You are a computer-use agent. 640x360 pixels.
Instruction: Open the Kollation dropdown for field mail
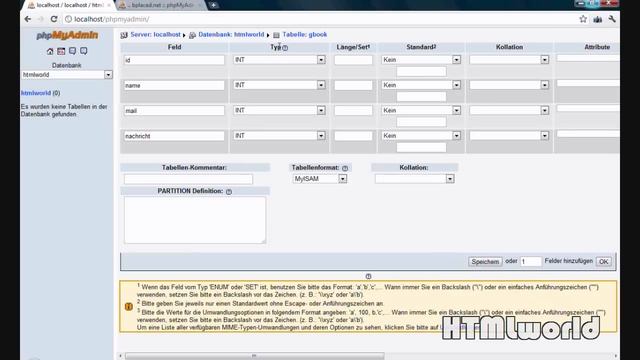point(509,110)
